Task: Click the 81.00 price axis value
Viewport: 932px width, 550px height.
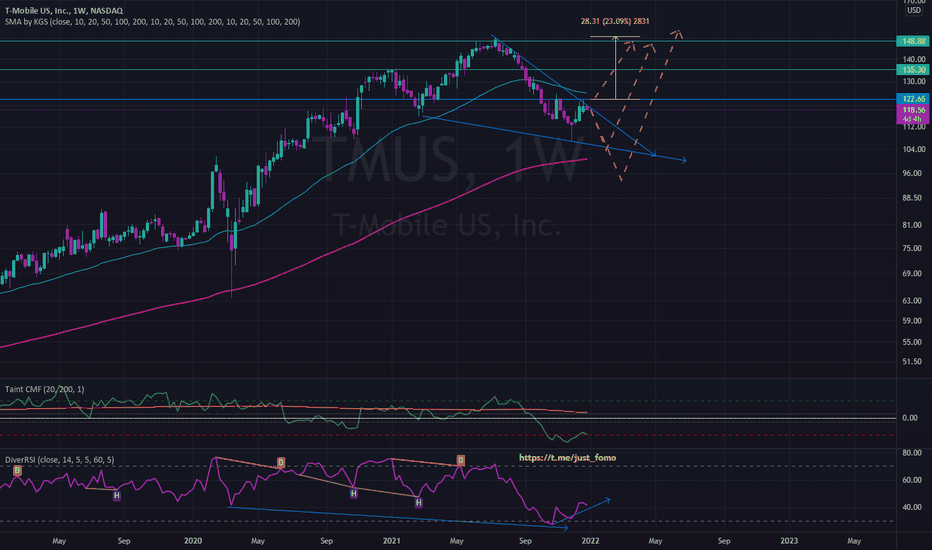Action: 912,225
